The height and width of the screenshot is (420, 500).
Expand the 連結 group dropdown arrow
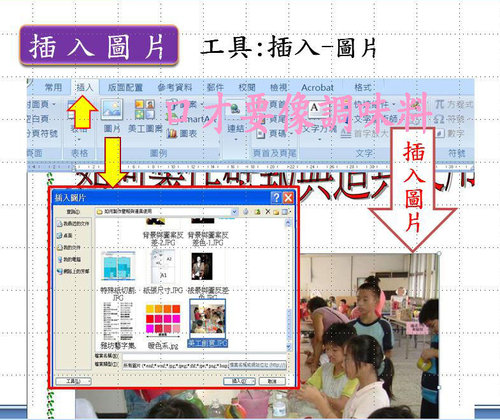click(x=236, y=139)
